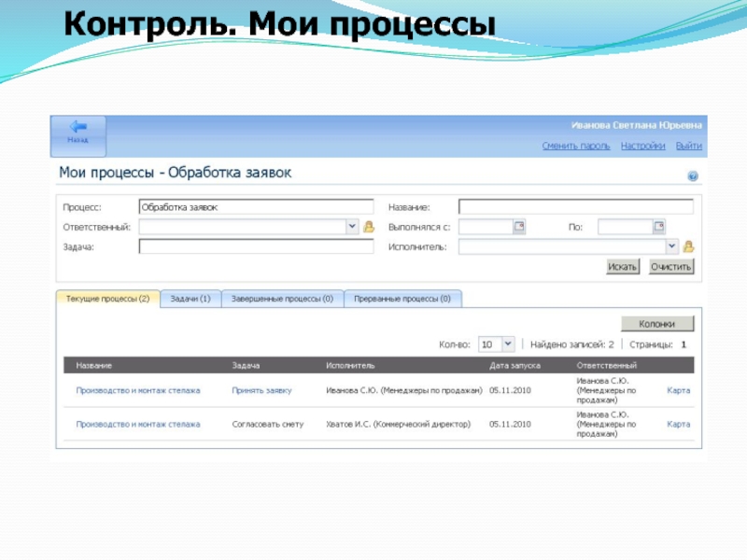Expand the Исполнитель dropdown

click(671, 247)
